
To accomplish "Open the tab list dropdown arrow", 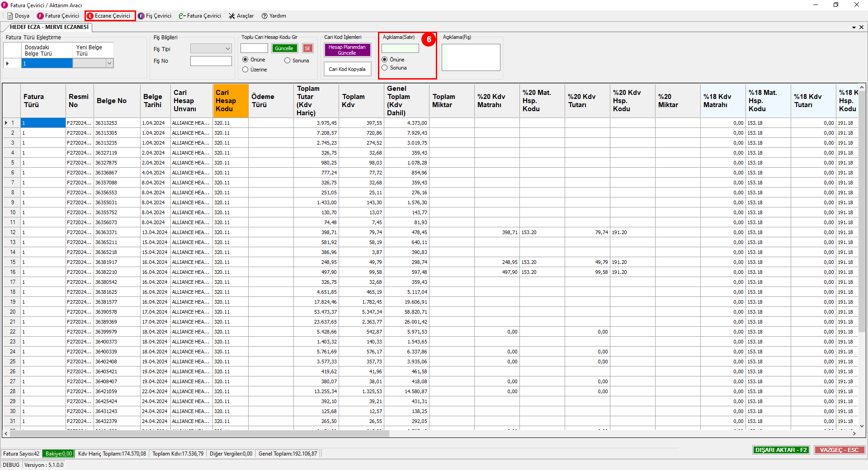I will [x=854, y=27].
